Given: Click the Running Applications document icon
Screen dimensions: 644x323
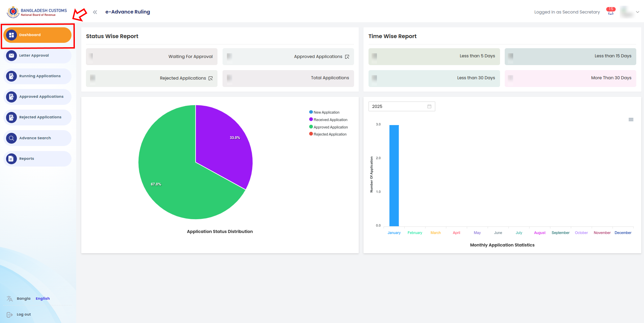Looking at the screenshot, I should [x=11, y=76].
